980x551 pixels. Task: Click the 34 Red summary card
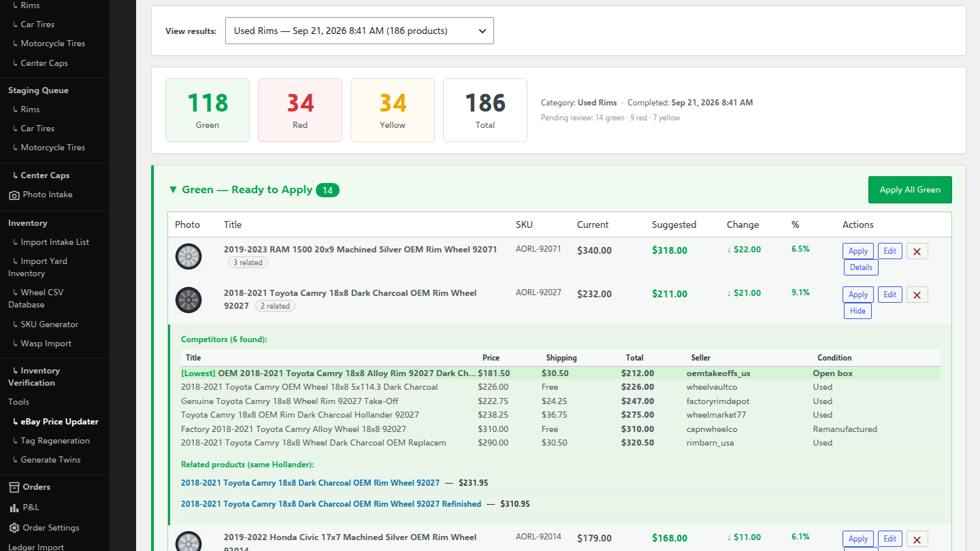(300, 110)
